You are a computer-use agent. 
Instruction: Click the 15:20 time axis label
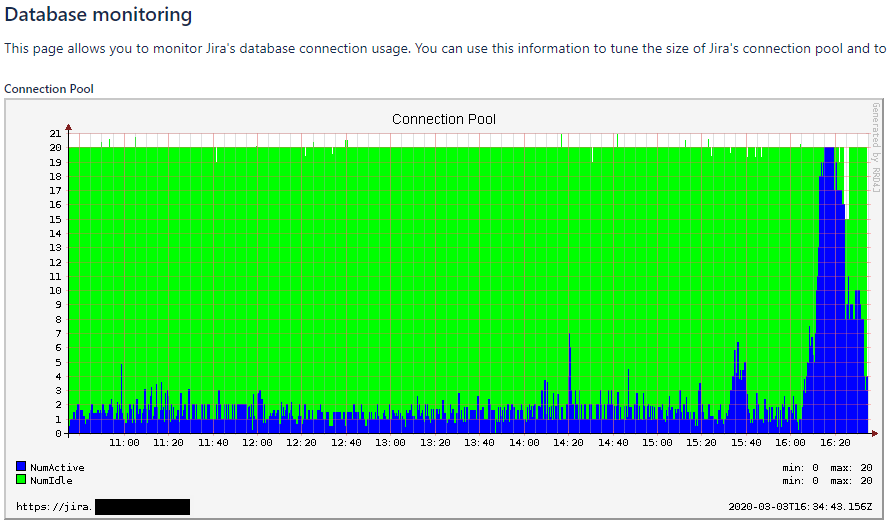(x=701, y=443)
